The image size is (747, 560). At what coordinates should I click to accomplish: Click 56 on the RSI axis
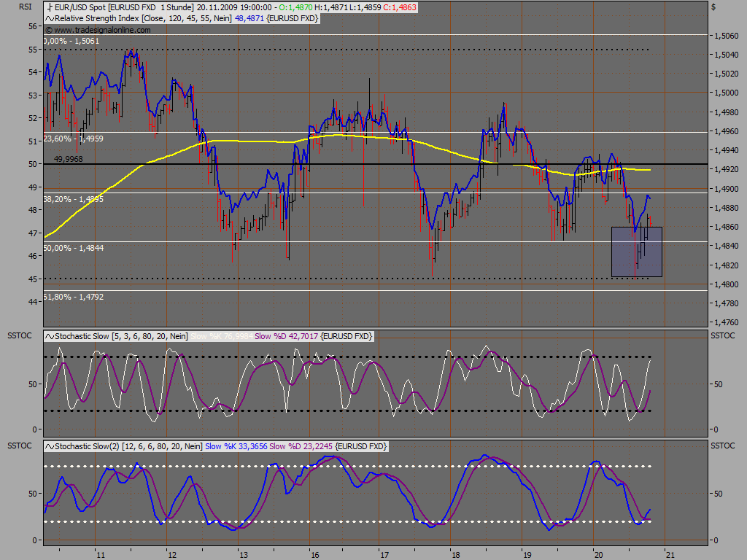pyautogui.click(x=33, y=27)
